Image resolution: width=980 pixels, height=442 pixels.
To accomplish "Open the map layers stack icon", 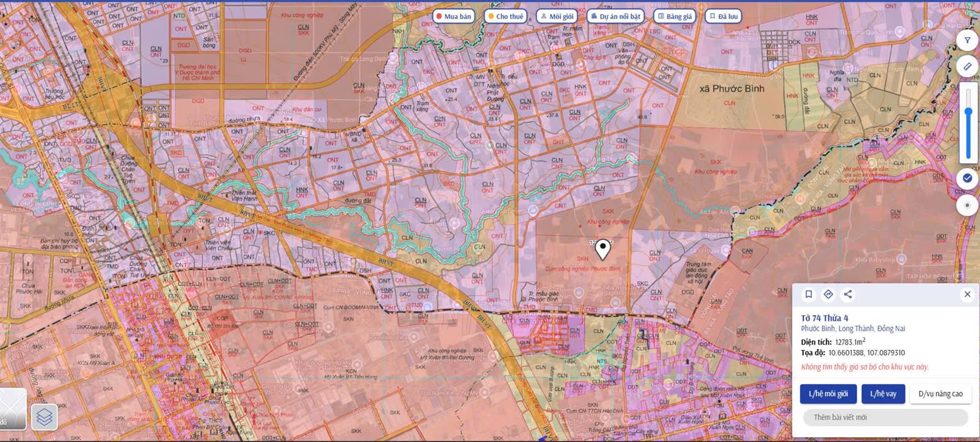I will click(44, 417).
